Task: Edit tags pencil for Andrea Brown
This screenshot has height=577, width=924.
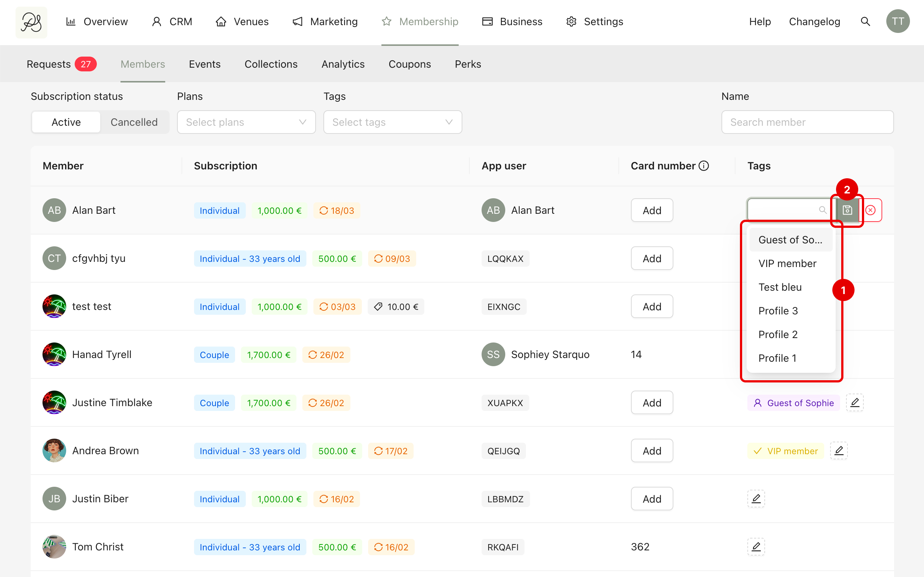Action: point(839,451)
